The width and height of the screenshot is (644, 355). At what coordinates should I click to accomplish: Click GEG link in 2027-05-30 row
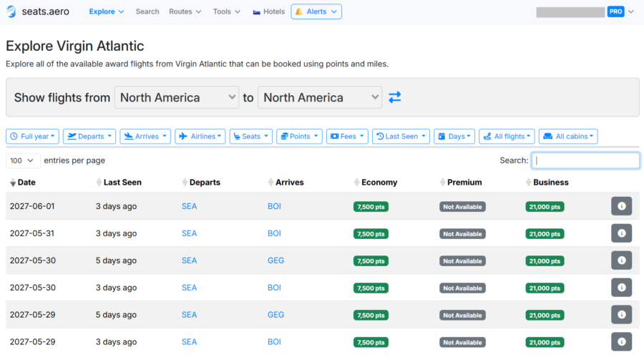coord(275,261)
